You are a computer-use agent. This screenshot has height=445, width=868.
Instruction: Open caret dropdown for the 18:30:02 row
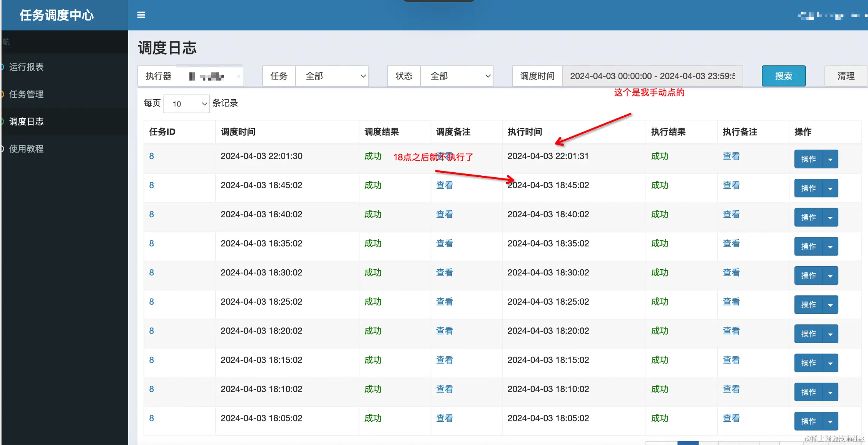[830, 276]
